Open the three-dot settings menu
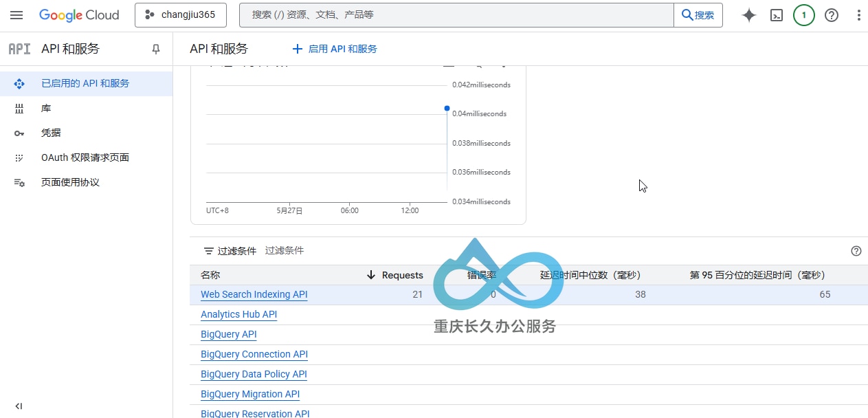This screenshot has width=868, height=418. 858,15
